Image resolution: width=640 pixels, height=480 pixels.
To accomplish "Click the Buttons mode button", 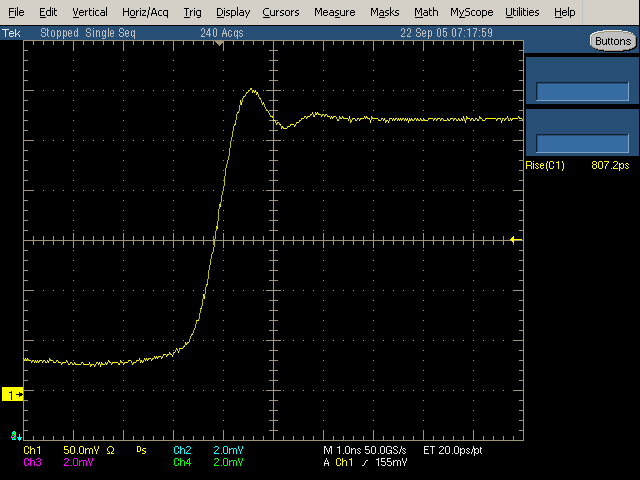I will [x=611, y=41].
